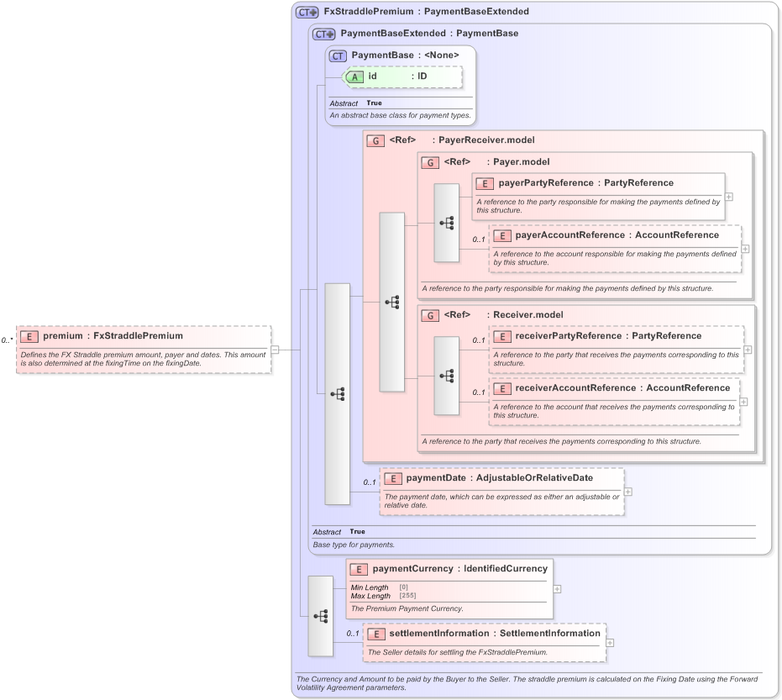
Task: Select 'receiverPartyReference : PartyReference' text
Action: 608,336
